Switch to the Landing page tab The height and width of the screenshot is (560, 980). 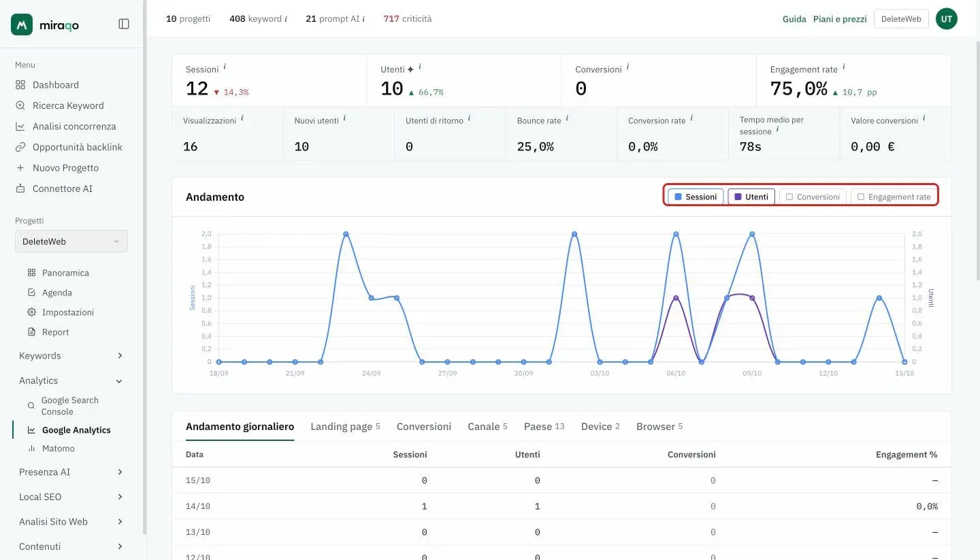click(345, 427)
